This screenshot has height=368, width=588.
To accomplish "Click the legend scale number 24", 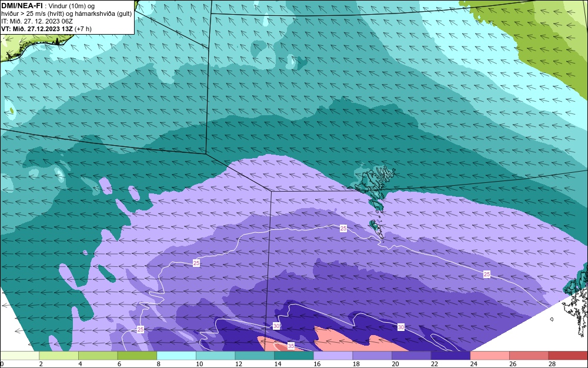I will pos(473,364).
